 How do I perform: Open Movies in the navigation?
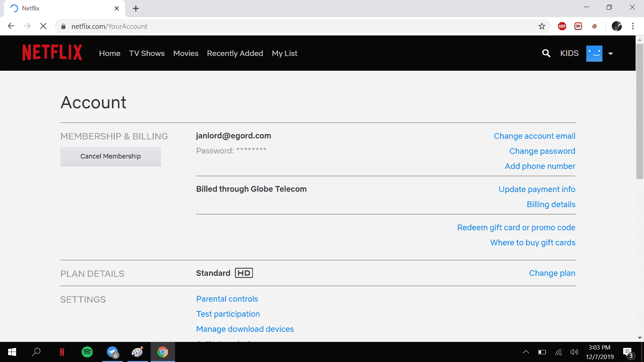coord(186,53)
